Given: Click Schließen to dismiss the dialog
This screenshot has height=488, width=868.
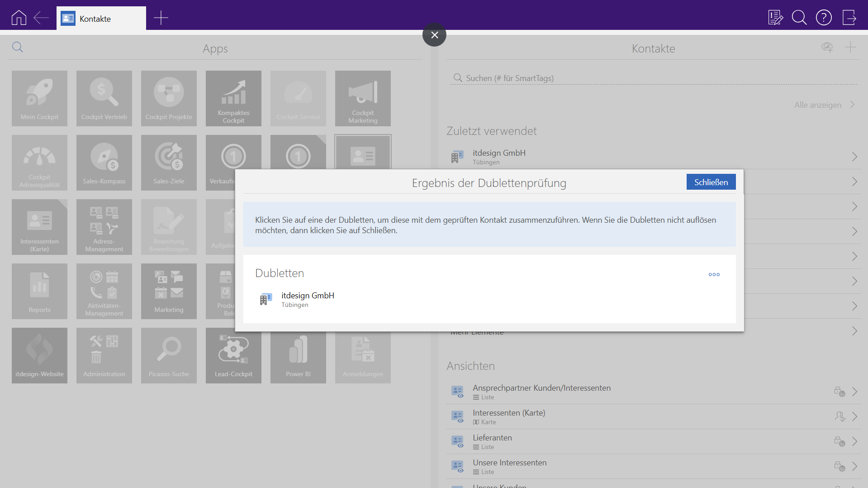Looking at the screenshot, I should point(711,182).
